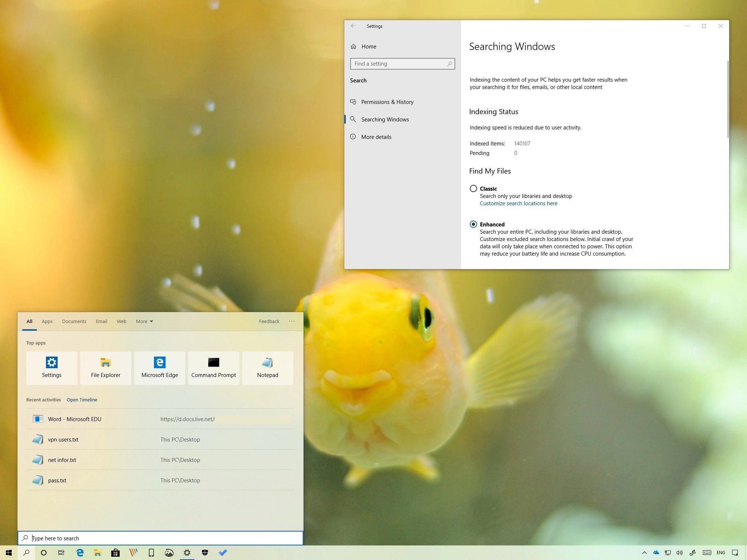Expand the More dropdown in search filters

pyautogui.click(x=144, y=321)
